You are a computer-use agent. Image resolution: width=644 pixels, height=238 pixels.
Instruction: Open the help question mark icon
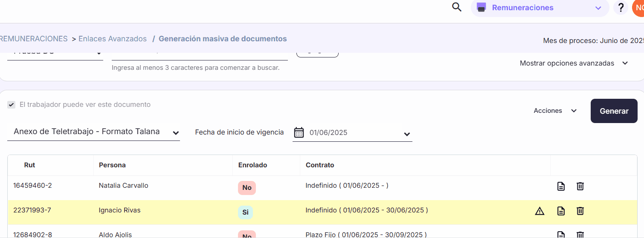pos(621,8)
